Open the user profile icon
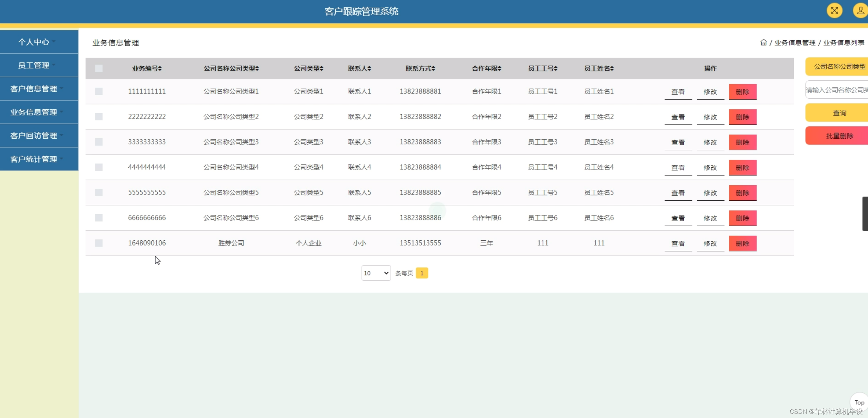This screenshot has height=418, width=868. pos(860,11)
